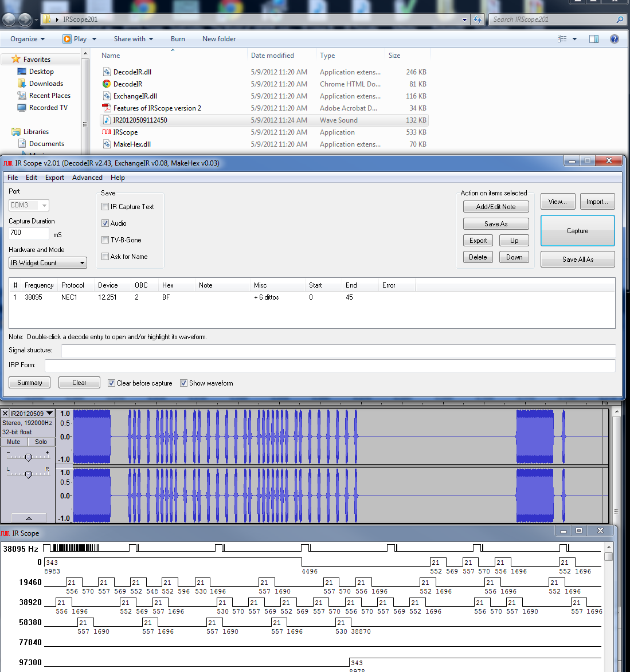The image size is (630, 672).
Task: Open the Organize dropdown in Explorer
Action: (27, 39)
